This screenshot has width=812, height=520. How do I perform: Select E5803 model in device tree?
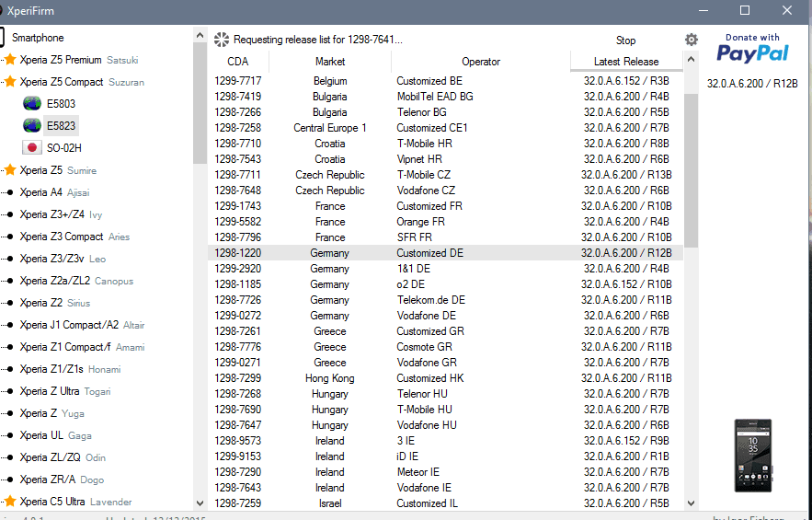click(x=61, y=104)
